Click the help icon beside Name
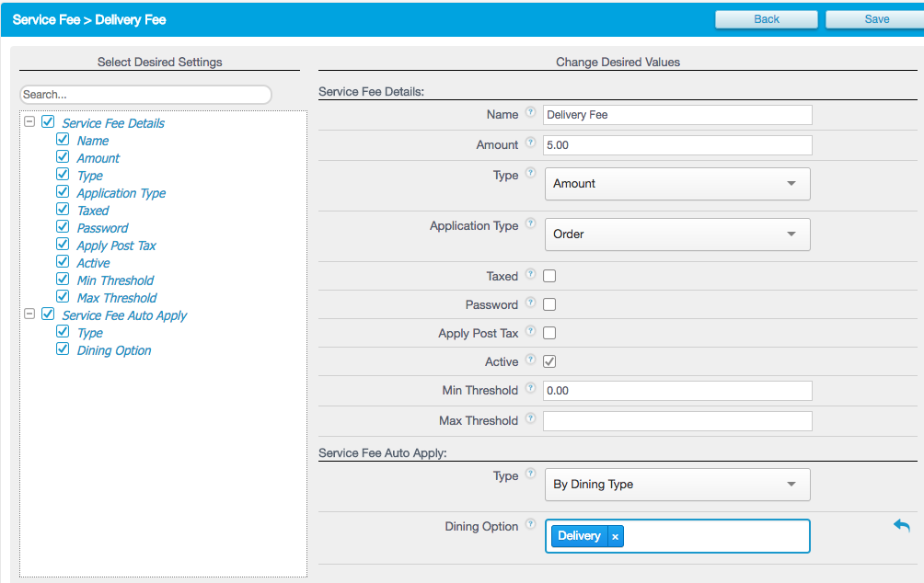The width and height of the screenshot is (924, 583). click(x=530, y=113)
